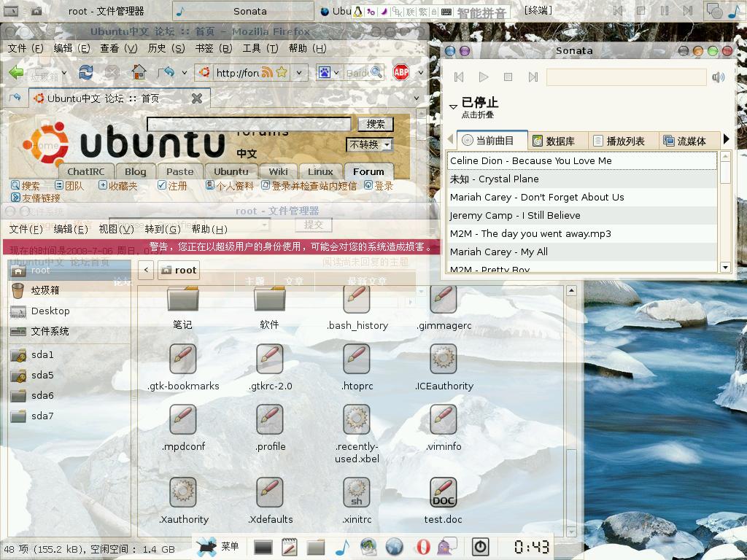This screenshot has height=560, width=747.
Task: Select the .xinitrc shell script file
Action: point(357,501)
